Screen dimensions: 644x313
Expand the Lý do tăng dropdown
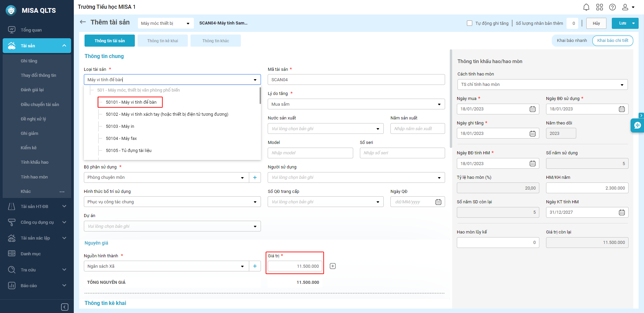439,104
